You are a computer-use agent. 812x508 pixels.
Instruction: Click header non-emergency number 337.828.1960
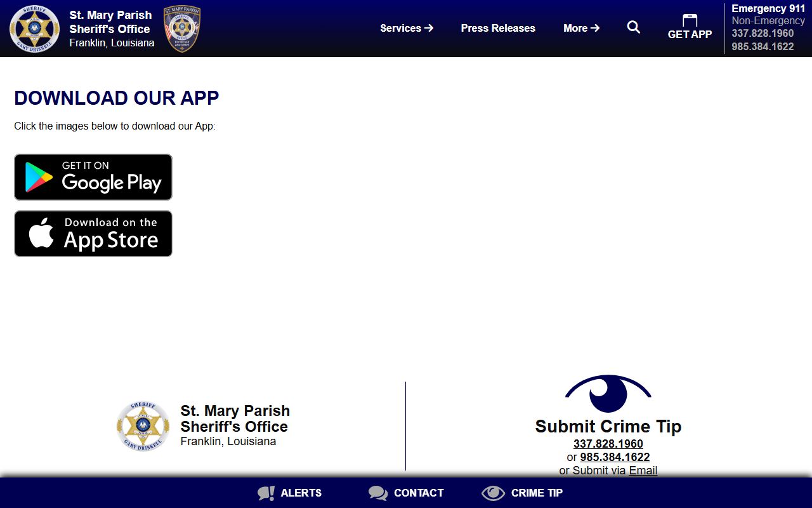pyautogui.click(x=763, y=34)
